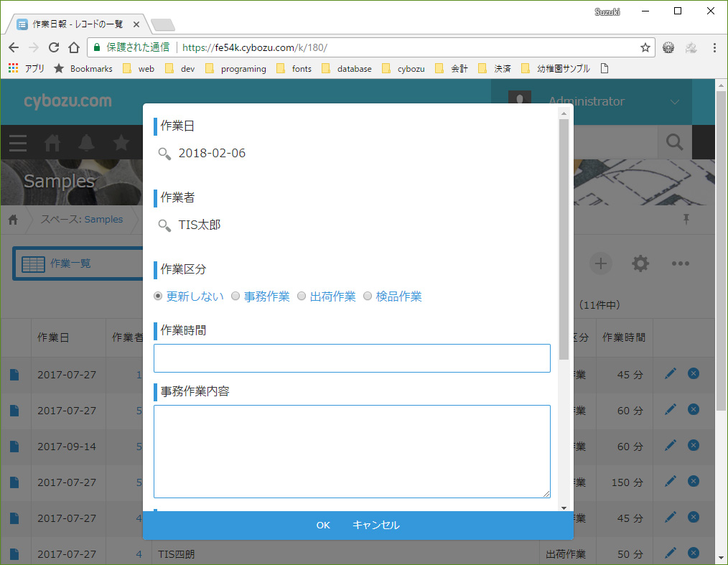Bookmark page with star icon in address bar
728x565 pixels.
[645, 47]
